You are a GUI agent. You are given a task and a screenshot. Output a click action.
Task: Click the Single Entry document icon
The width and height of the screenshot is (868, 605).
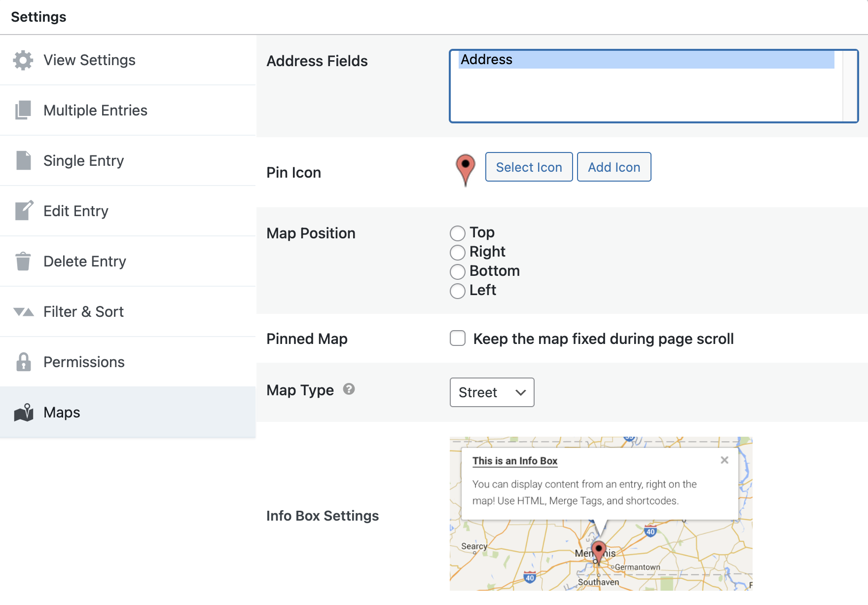(23, 160)
